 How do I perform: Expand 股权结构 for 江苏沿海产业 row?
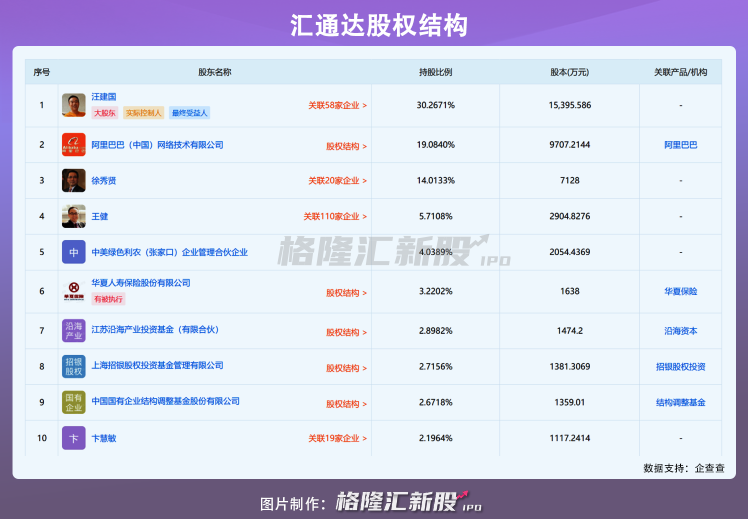pyautogui.click(x=346, y=332)
